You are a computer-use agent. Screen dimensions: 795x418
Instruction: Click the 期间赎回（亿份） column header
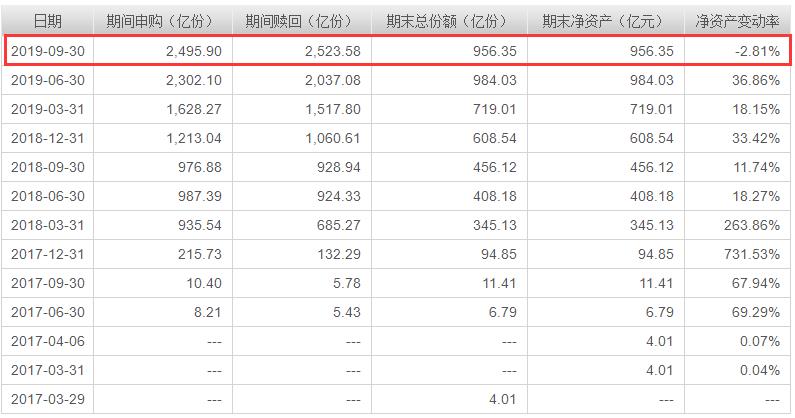tap(301, 20)
